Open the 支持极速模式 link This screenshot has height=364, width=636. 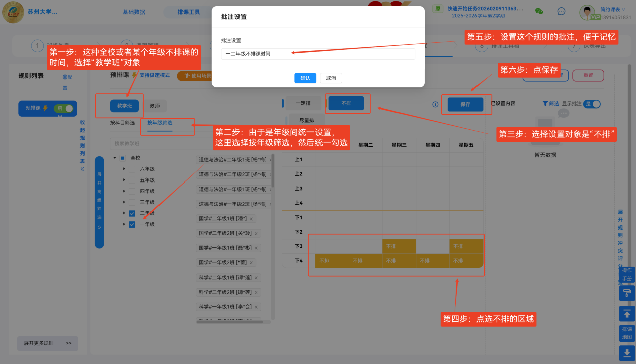154,75
